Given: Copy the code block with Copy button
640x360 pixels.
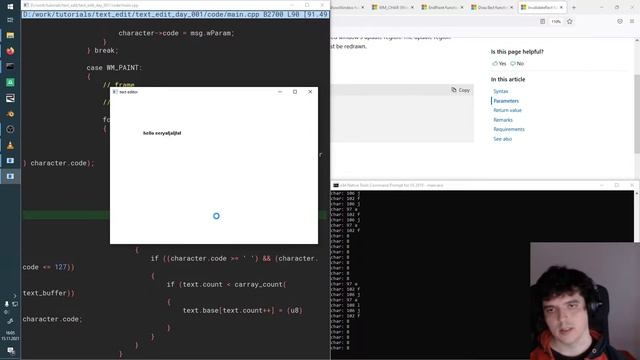Looking at the screenshot, I should click(460, 90).
